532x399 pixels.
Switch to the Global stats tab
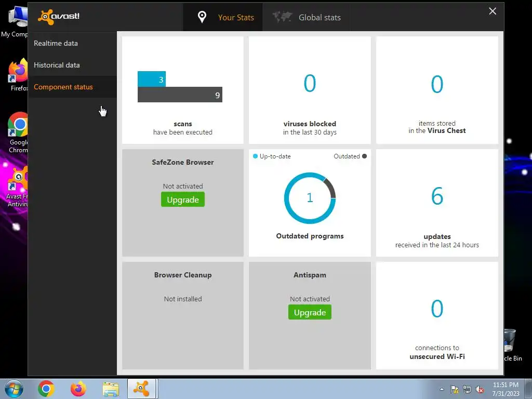(x=307, y=17)
